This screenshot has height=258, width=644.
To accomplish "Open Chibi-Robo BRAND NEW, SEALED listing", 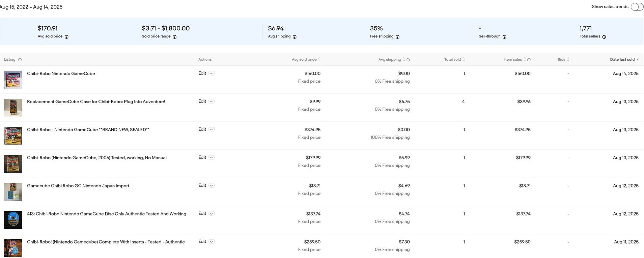I will [88, 130].
